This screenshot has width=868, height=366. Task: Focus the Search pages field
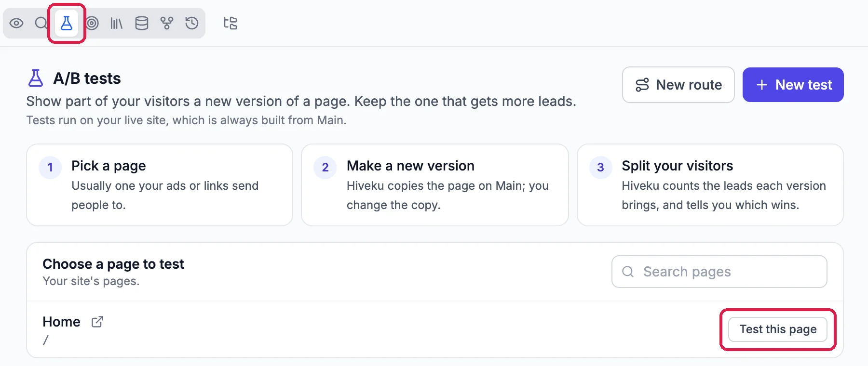click(719, 272)
